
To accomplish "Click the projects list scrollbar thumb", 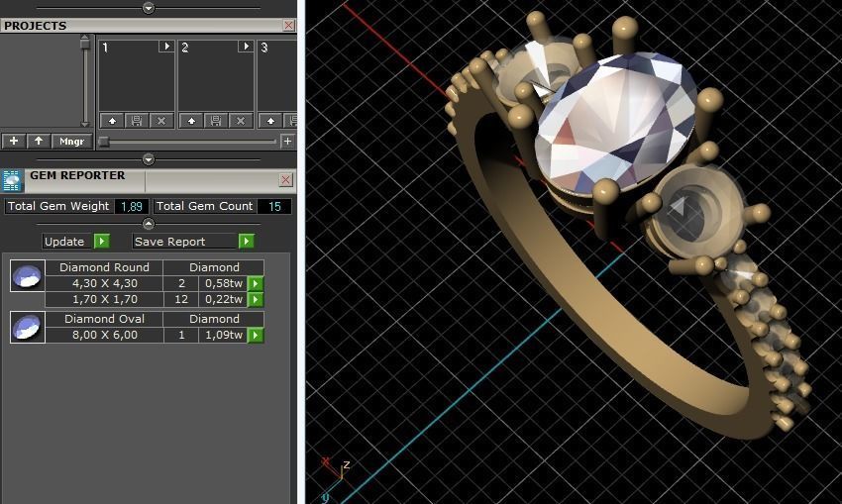I will 85,44.
